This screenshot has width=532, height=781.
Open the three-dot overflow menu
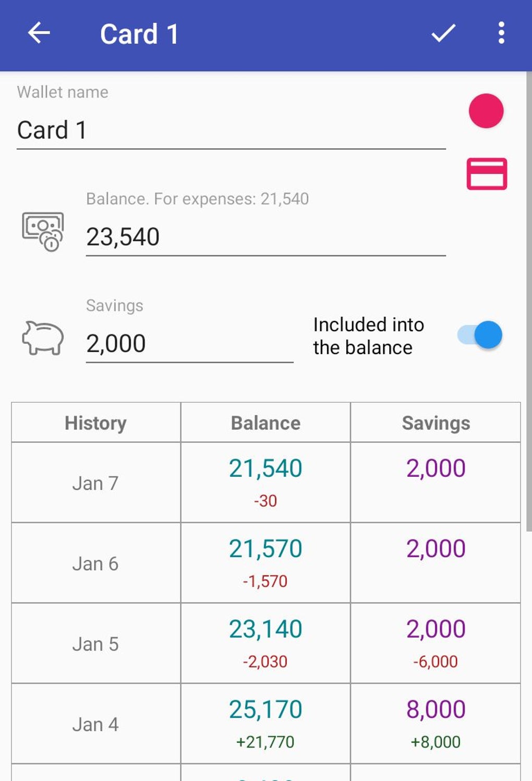[x=501, y=33]
